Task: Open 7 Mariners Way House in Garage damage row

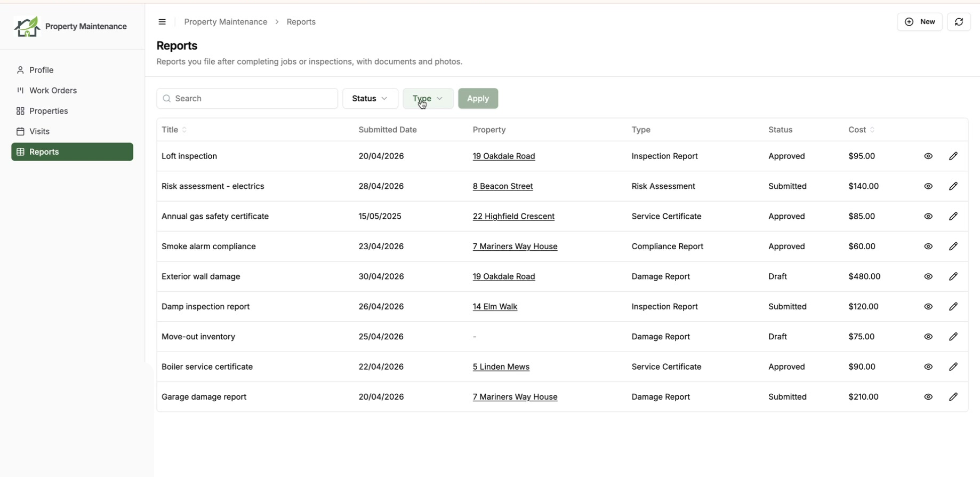Action: click(x=515, y=397)
